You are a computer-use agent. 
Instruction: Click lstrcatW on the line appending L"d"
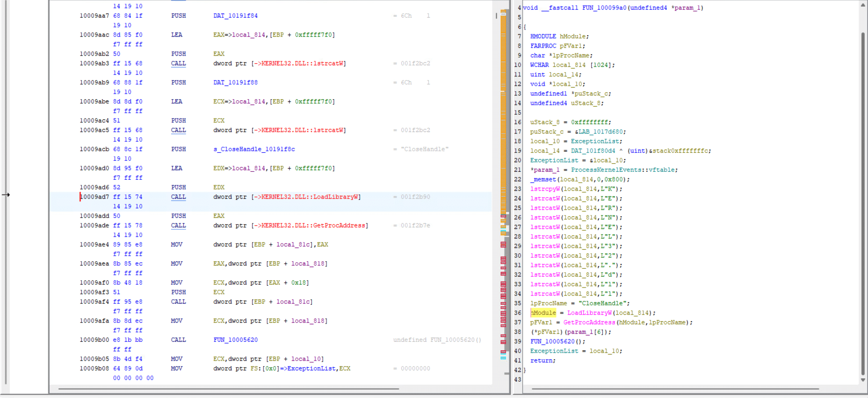pos(545,275)
